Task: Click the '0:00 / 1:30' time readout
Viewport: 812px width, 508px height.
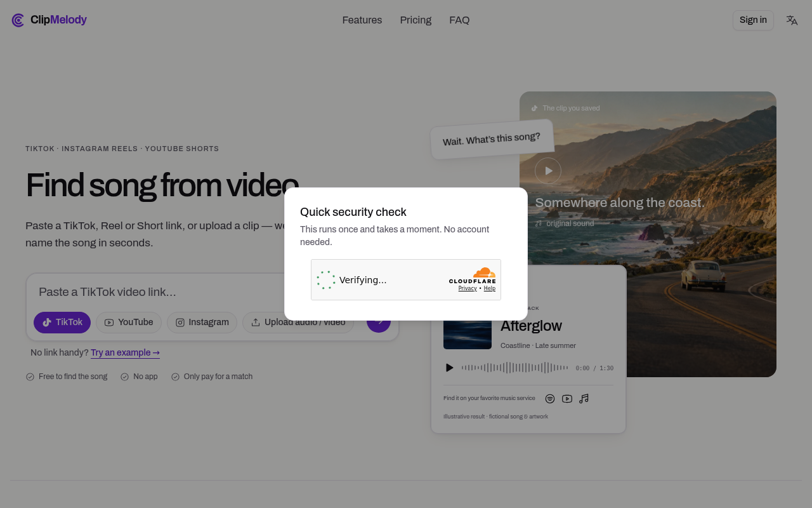Action: coord(594,368)
